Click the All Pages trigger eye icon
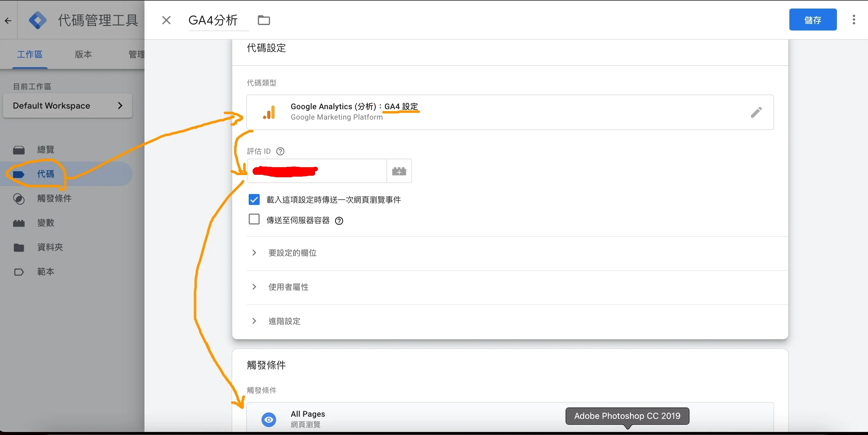The height and width of the screenshot is (435, 868). point(269,420)
